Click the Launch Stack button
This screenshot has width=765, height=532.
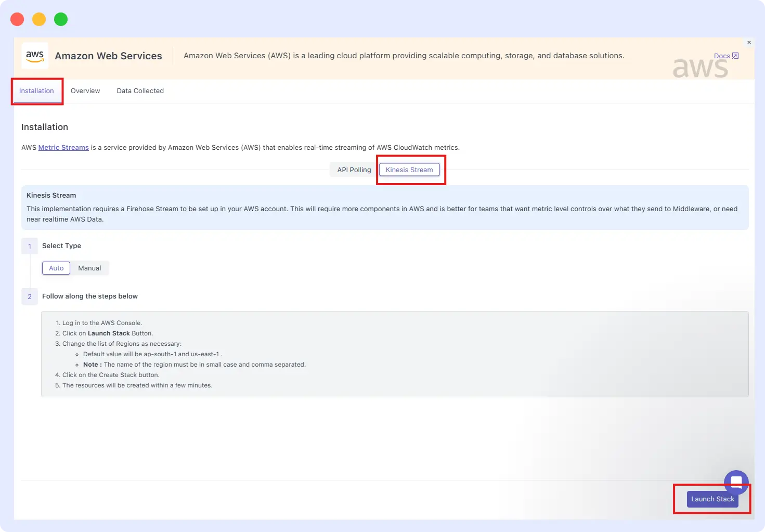pyautogui.click(x=712, y=499)
